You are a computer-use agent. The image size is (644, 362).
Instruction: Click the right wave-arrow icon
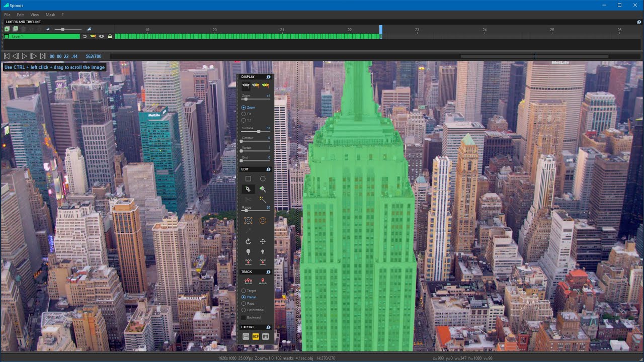pyautogui.click(x=263, y=262)
